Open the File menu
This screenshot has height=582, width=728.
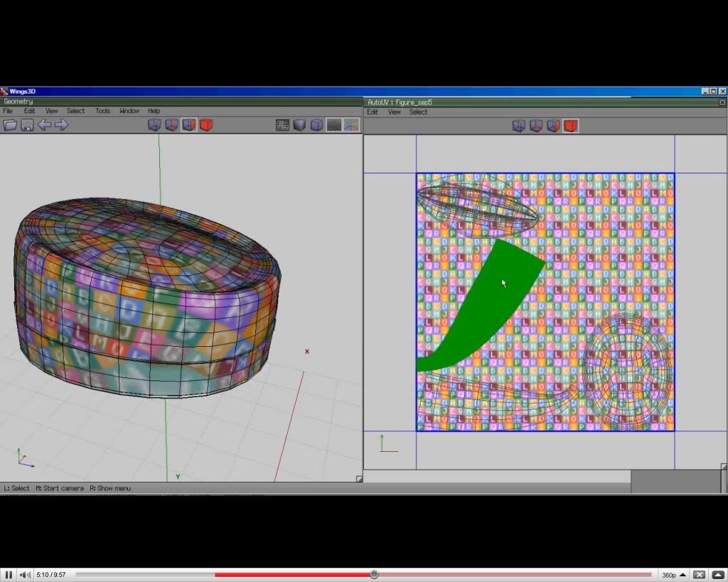click(x=8, y=111)
